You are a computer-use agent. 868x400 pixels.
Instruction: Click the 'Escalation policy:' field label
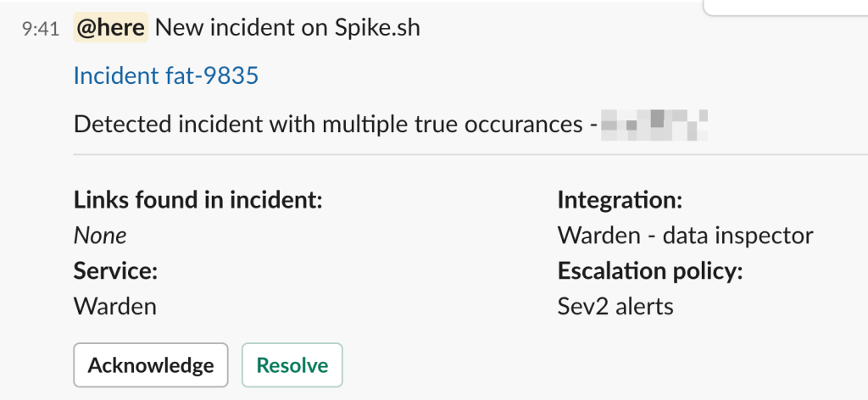[650, 270]
